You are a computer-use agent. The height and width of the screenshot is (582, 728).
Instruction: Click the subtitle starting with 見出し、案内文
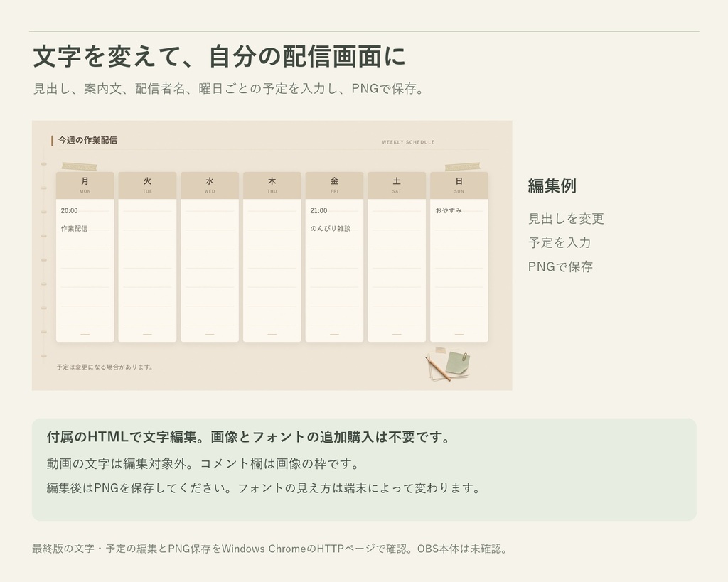pyautogui.click(x=228, y=88)
